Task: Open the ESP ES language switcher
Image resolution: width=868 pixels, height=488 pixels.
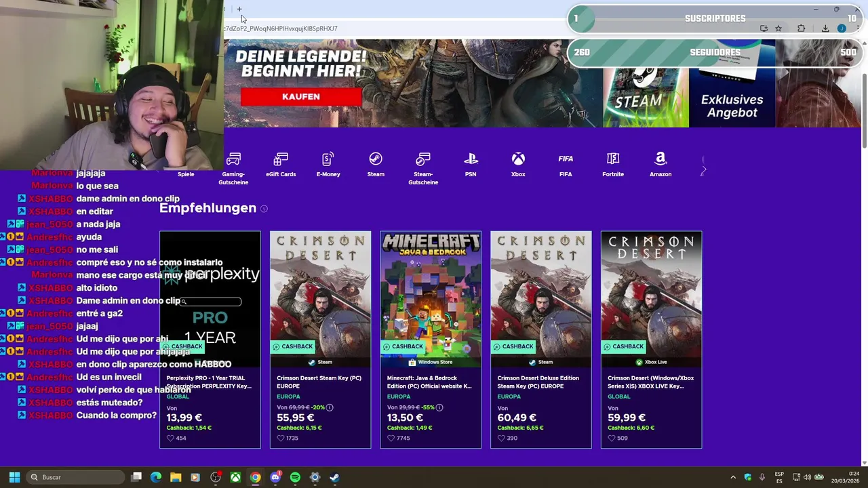Action: pyautogui.click(x=779, y=477)
